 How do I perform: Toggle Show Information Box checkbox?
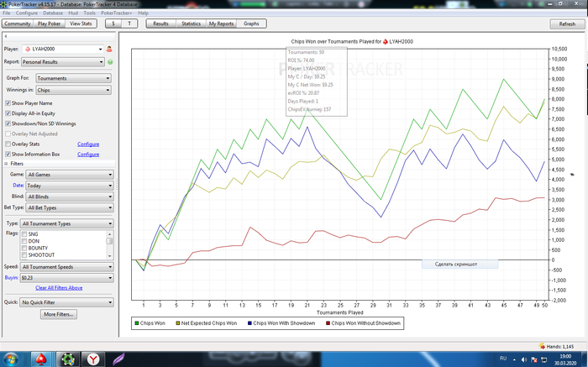(x=8, y=154)
